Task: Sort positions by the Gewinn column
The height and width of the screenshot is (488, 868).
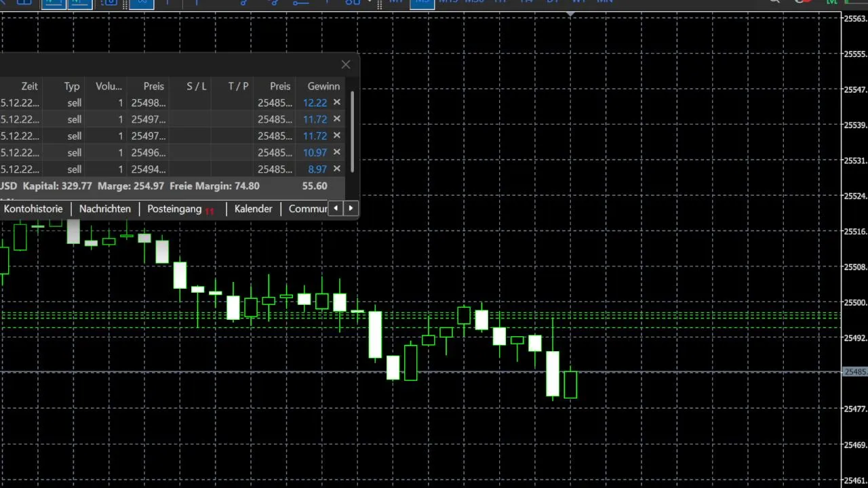Action: (x=323, y=86)
